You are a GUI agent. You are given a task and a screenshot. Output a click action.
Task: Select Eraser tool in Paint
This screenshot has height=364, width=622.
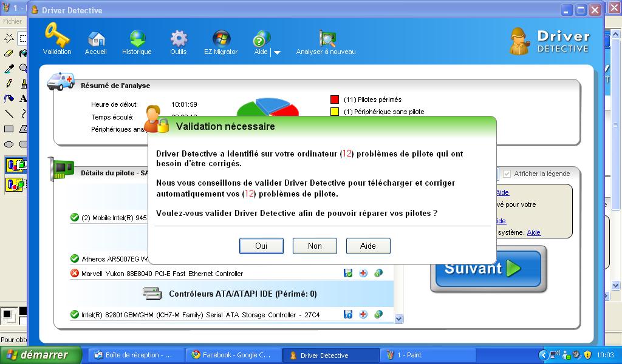coord(9,53)
